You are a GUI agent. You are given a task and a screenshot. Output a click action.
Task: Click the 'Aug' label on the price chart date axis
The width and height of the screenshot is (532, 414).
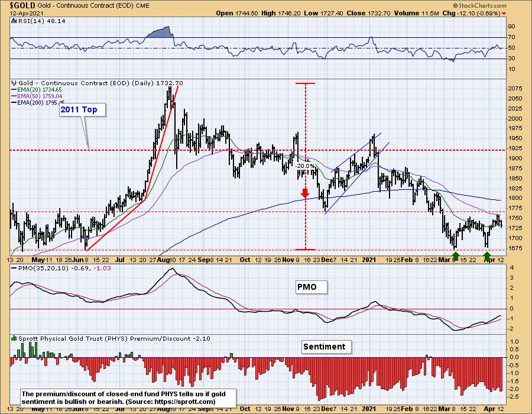pos(164,260)
